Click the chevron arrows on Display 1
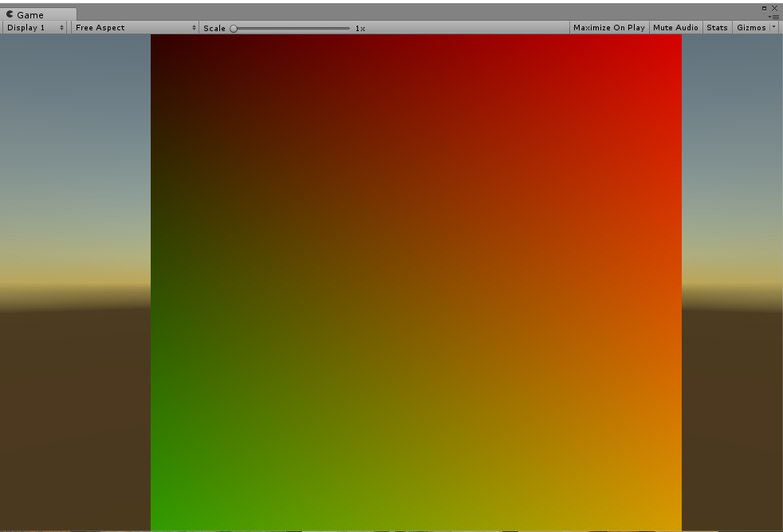The width and height of the screenshot is (783, 532). [63, 26]
